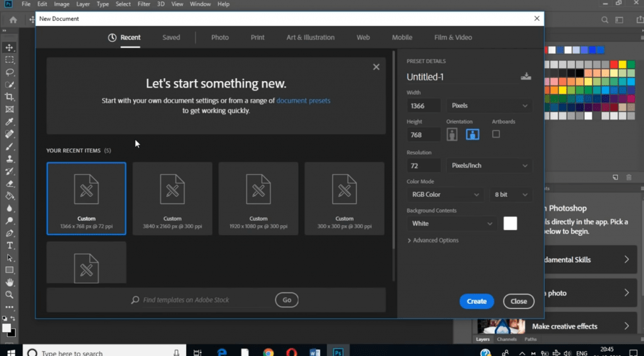Viewport: 644px width, 356px height.
Task: Switch to the Photo tab
Action: [x=219, y=37]
